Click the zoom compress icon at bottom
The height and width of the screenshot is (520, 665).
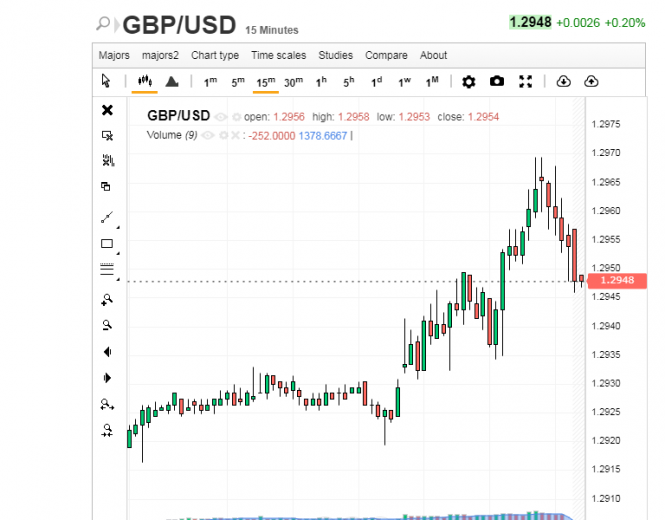(x=107, y=430)
